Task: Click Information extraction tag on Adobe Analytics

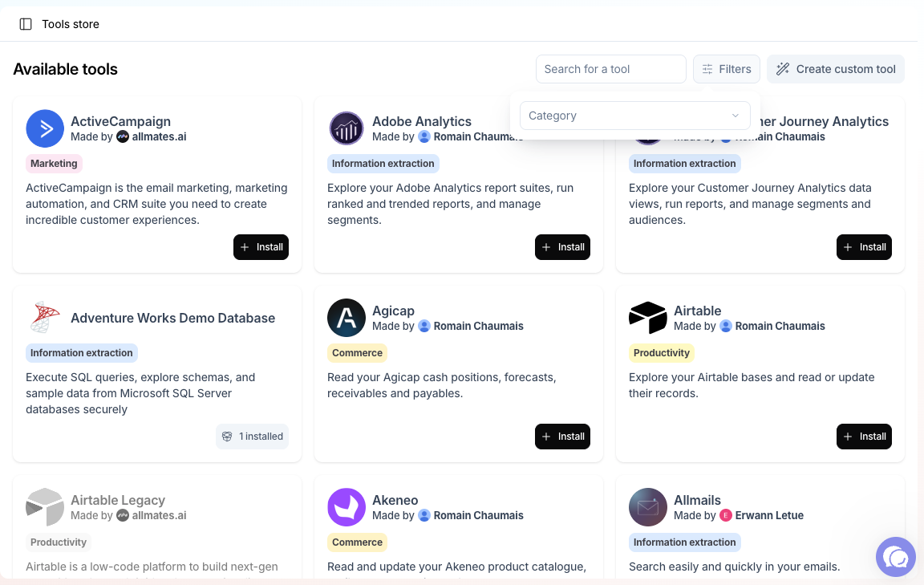Action: click(383, 164)
